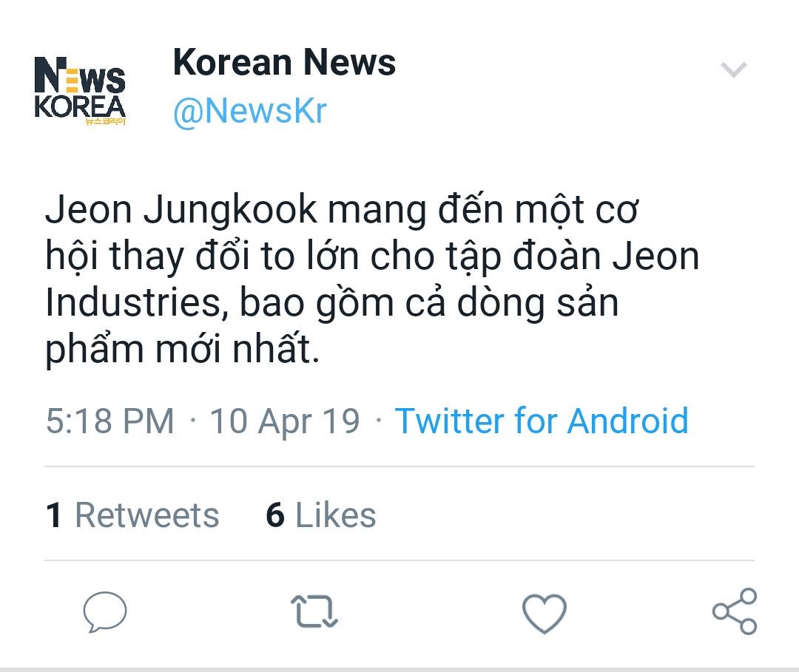Tap the word KOREA in the logo
Image resolution: width=799 pixels, height=672 pixels.
(79, 105)
